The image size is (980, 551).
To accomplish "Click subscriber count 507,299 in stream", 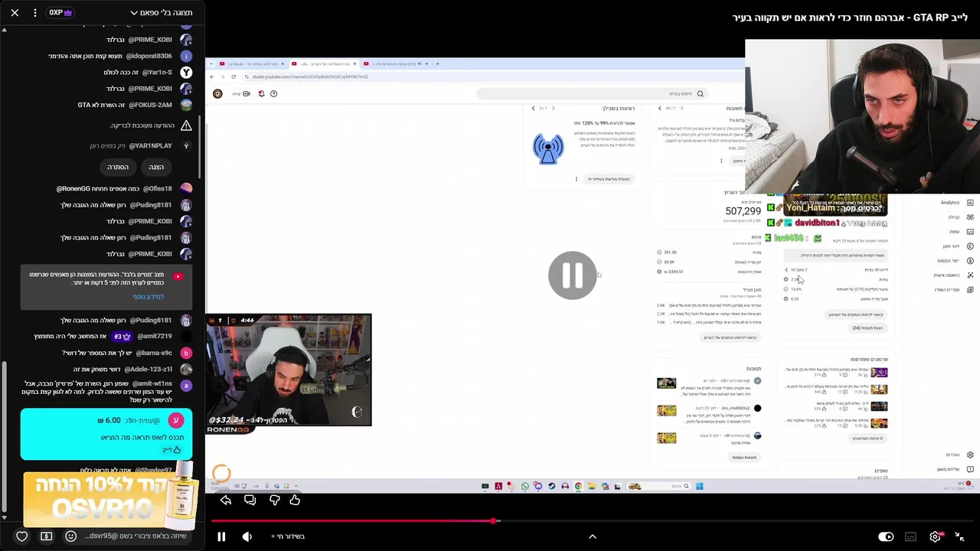I will pyautogui.click(x=743, y=210).
